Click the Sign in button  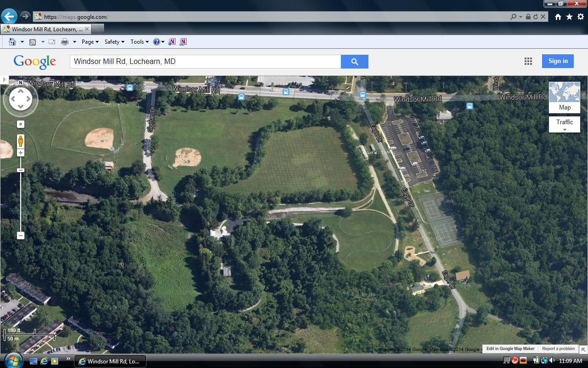[558, 61]
